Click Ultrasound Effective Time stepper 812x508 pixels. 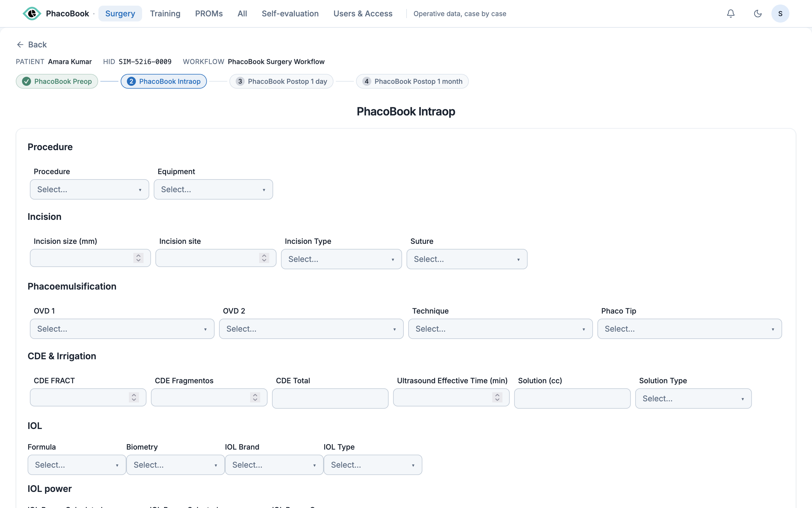(x=497, y=397)
